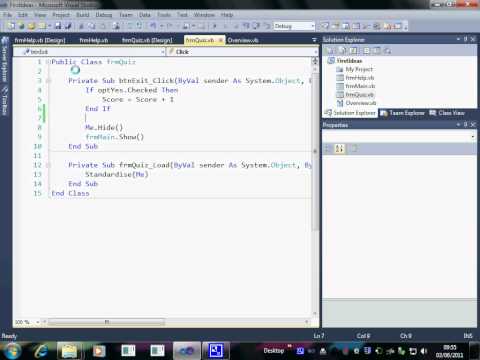
Task: Open the 100 % zoom level dropdown
Action: (38, 322)
